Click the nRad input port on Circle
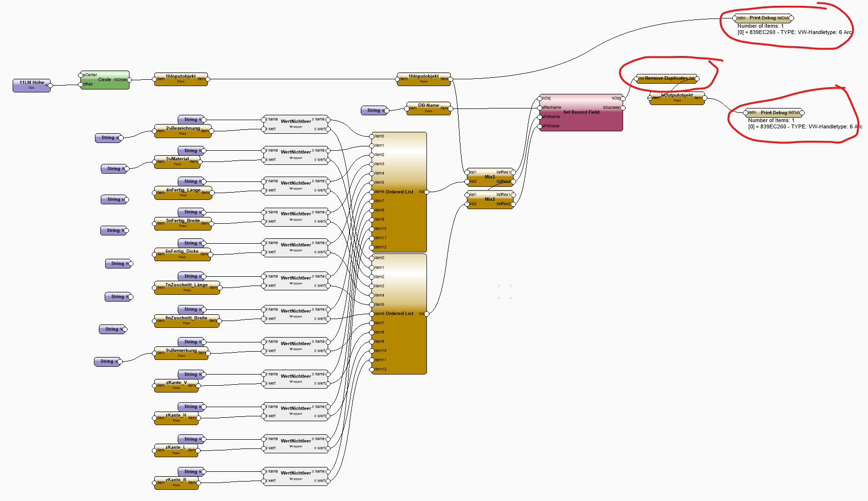This screenshot has width=868, height=501. pyautogui.click(x=81, y=85)
